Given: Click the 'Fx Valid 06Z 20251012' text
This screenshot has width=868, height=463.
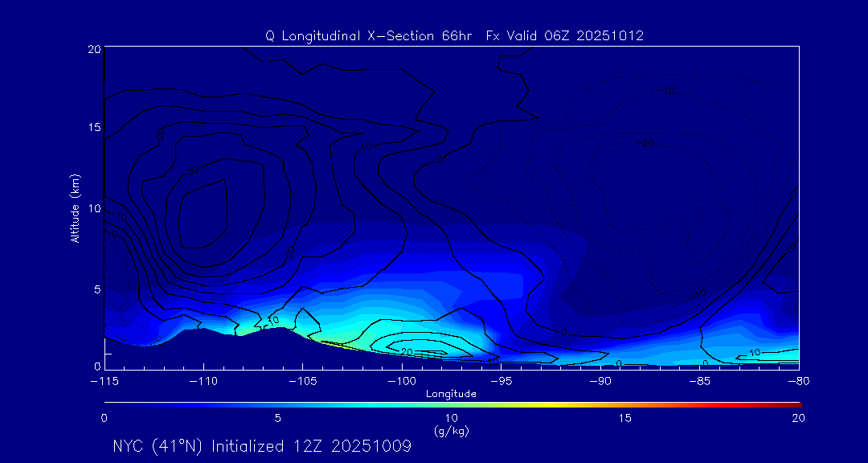Looking at the screenshot, I should 565,36.
